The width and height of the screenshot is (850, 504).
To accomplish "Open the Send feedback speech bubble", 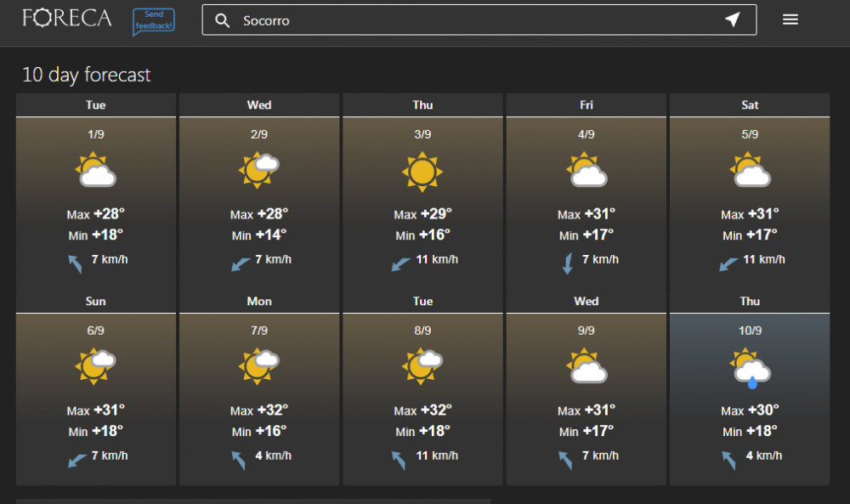I will point(154,22).
